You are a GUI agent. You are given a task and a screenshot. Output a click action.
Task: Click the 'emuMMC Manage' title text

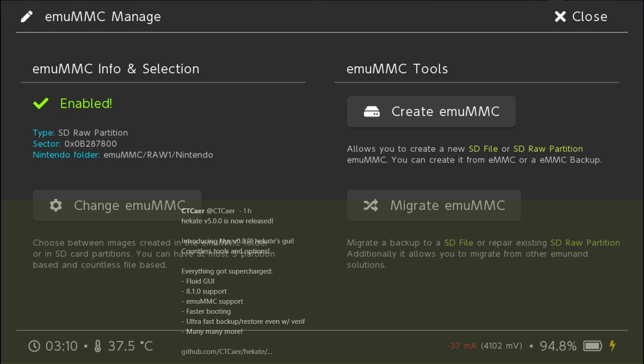[x=103, y=17]
